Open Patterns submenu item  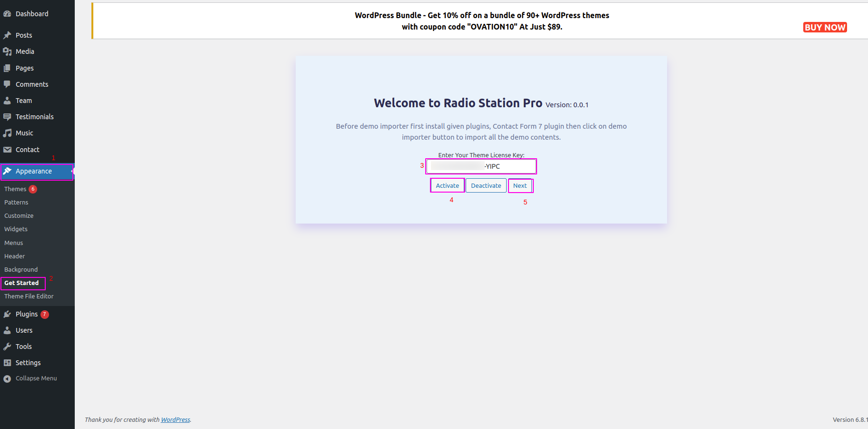(16, 203)
